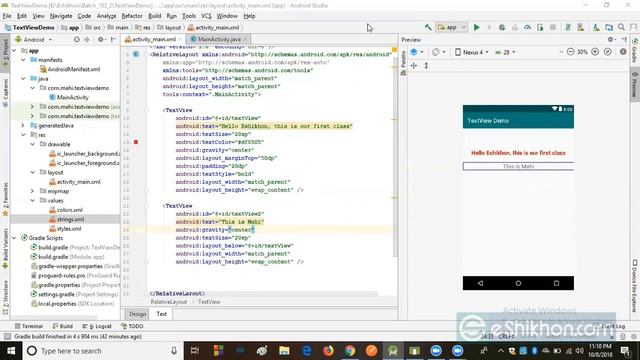Tap Home circle in phone preview
Image resolution: width=640 pixels, height=360 pixels.
pos(518,283)
